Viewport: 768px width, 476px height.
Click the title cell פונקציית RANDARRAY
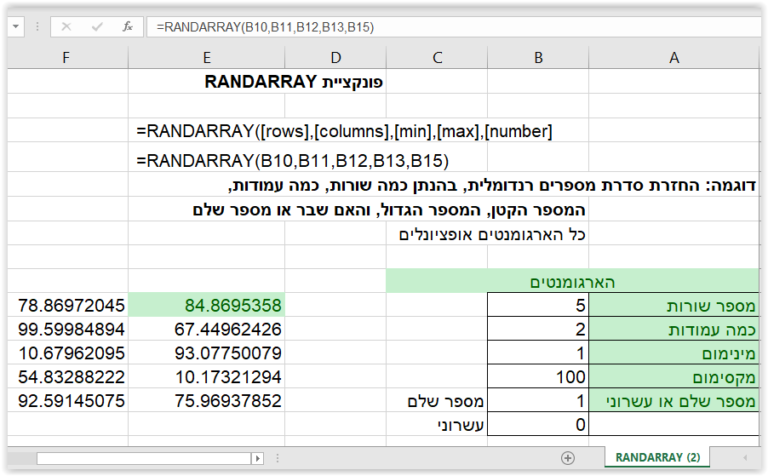(294, 82)
